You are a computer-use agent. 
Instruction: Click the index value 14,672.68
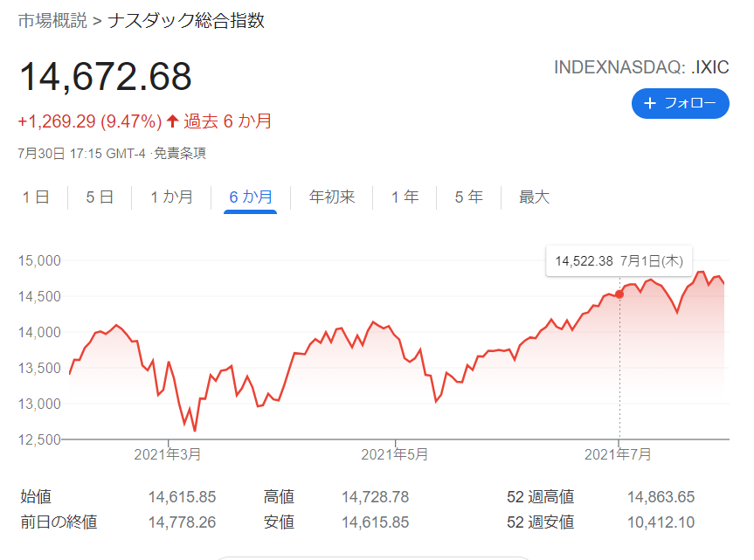(106, 76)
